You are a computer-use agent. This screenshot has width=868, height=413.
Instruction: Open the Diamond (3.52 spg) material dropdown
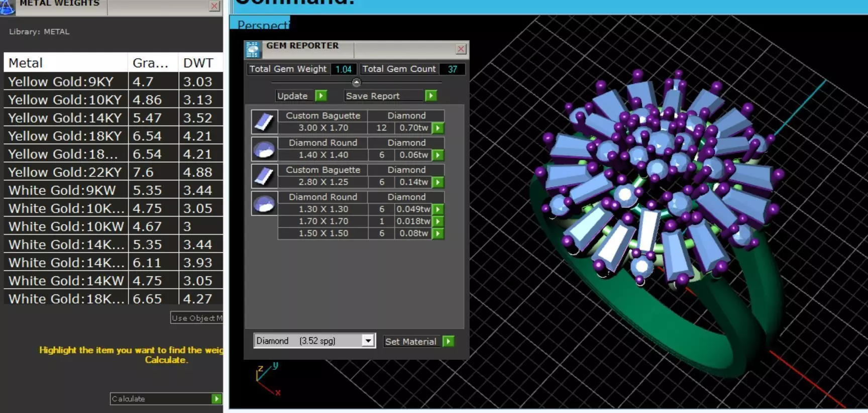368,341
